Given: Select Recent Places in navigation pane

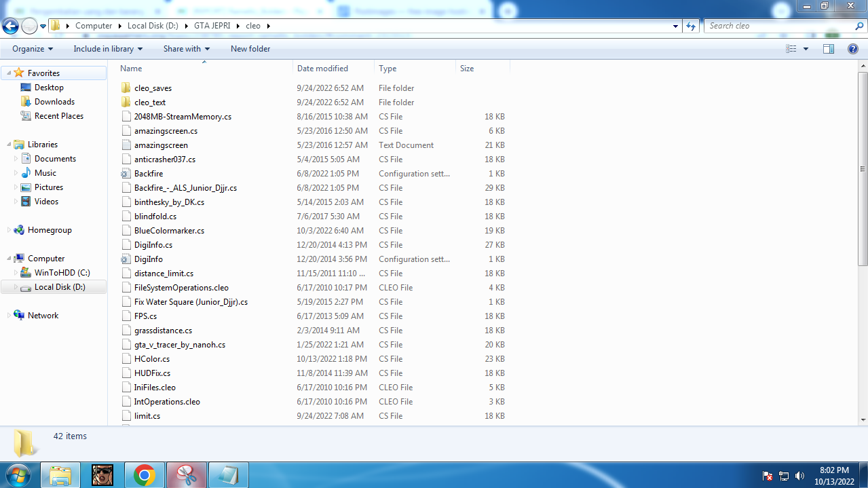Looking at the screenshot, I should (59, 116).
